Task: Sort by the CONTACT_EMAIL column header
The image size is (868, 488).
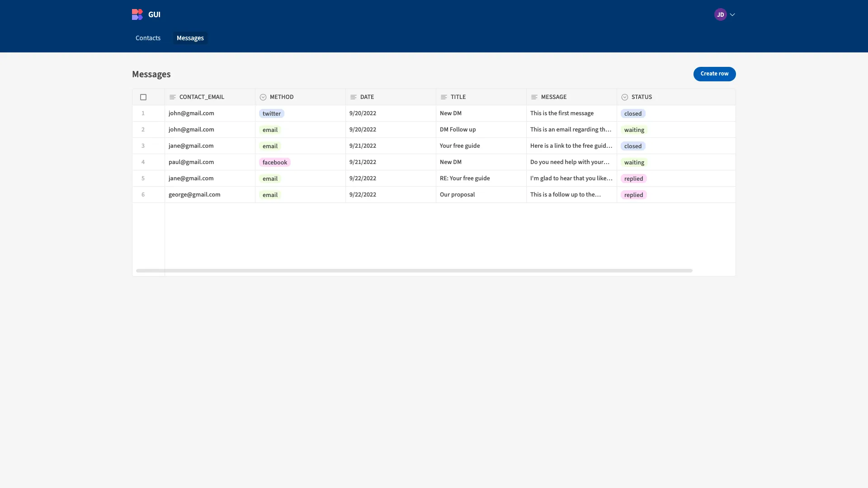Action: coord(210,97)
